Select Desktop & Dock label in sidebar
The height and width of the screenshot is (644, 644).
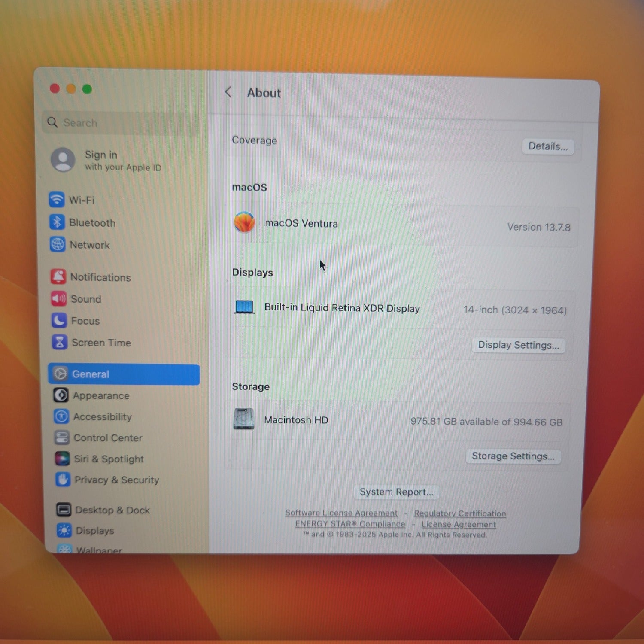(112, 510)
